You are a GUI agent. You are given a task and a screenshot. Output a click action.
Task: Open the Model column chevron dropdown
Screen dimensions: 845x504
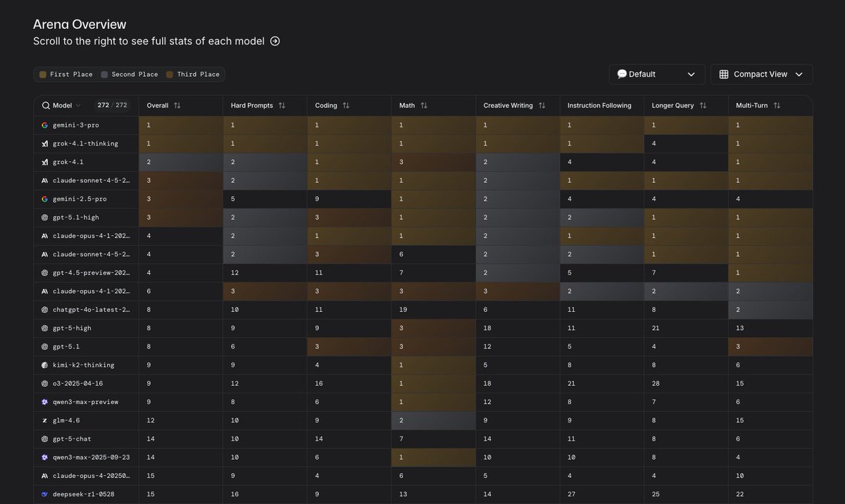pos(78,106)
